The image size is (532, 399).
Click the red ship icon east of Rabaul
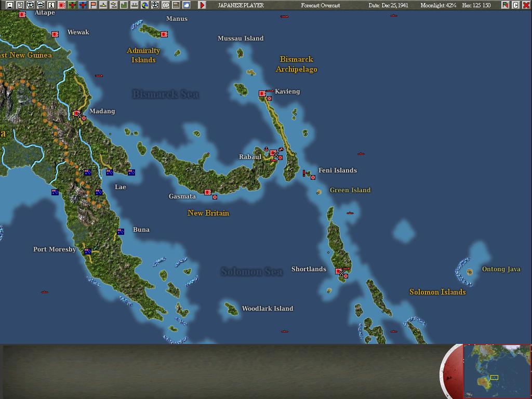361,154
